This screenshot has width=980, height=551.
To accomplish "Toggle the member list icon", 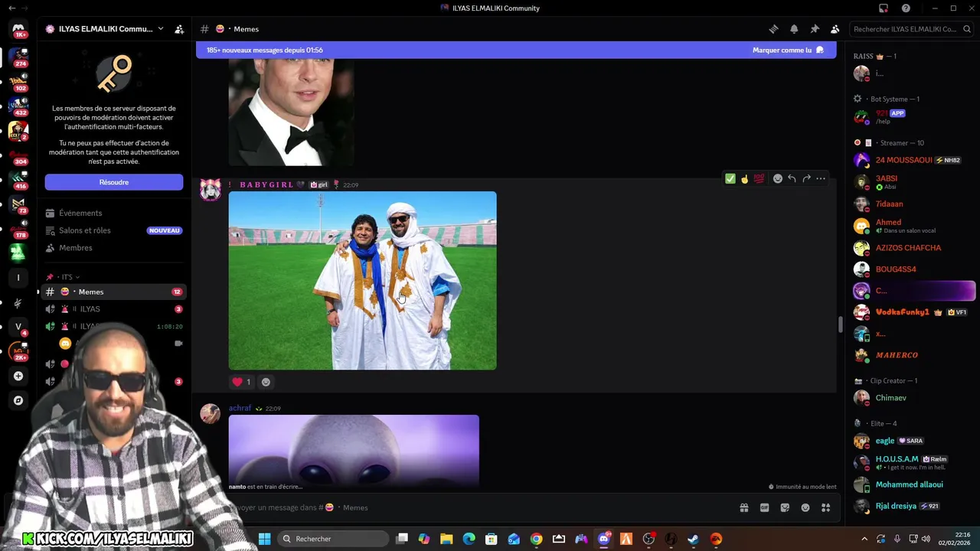I will coord(835,29).
